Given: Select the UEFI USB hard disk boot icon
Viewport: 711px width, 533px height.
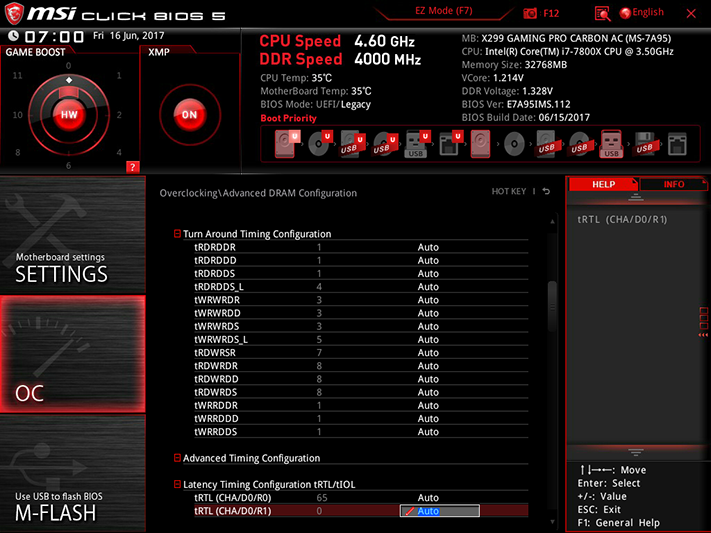Looking at the screenshot, I should (x=352, y=145).
